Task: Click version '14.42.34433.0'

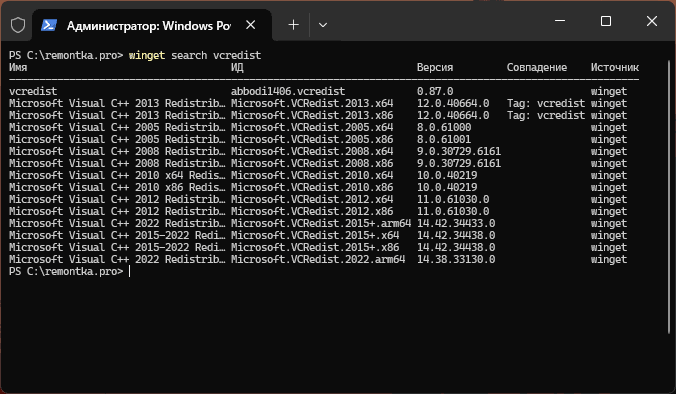Action: click(x=456, y=223)
